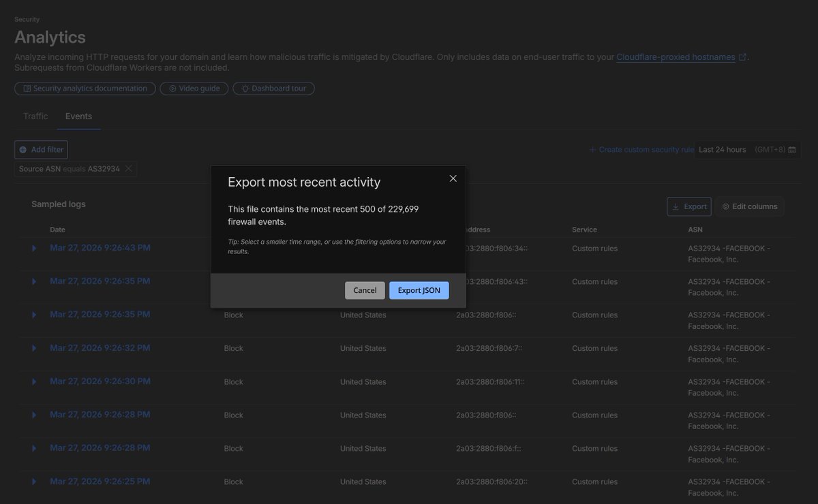Expand the 9:26:25 PM log row
The width and height of the screenshot is (818, 504).
(x=34, y=482)
